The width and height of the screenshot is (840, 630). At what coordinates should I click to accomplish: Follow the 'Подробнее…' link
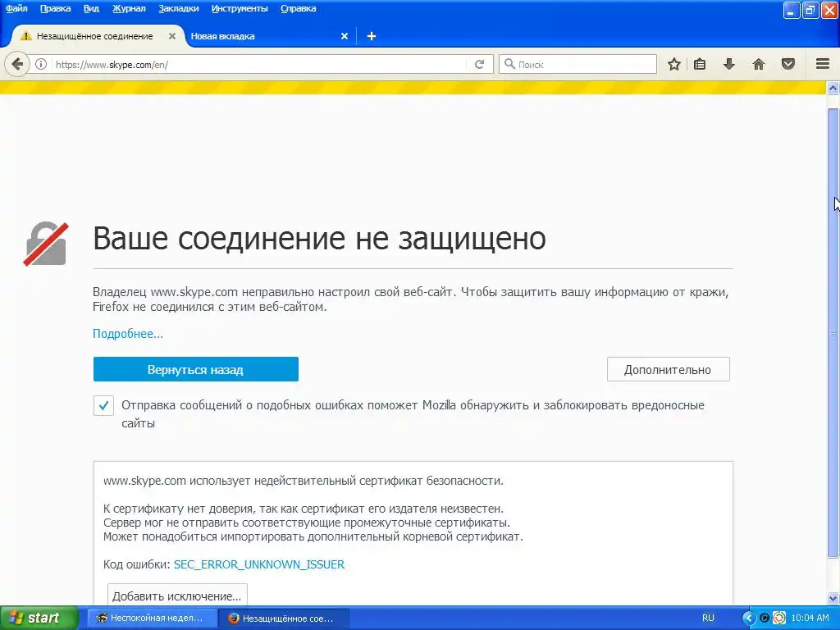coord(127,334)
